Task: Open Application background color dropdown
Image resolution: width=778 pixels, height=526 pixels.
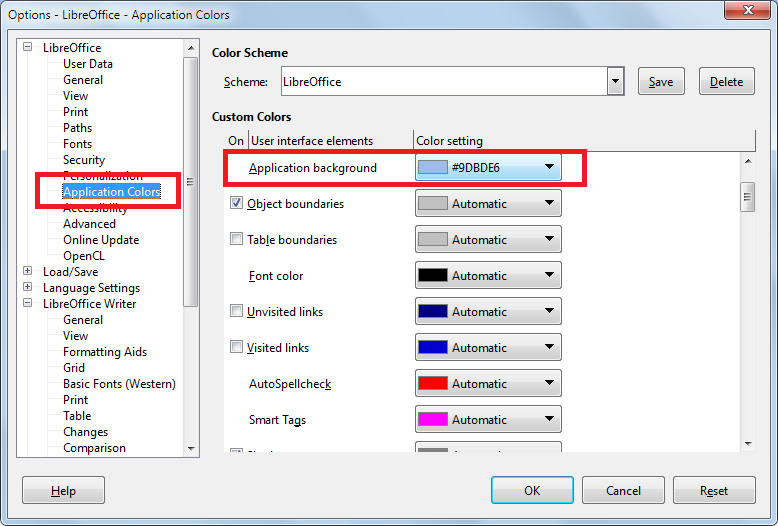Action: pos(488,167)
